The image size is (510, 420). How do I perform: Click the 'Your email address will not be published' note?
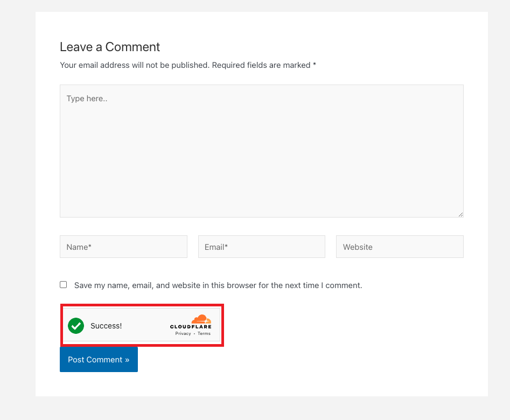tap(188, 65)
